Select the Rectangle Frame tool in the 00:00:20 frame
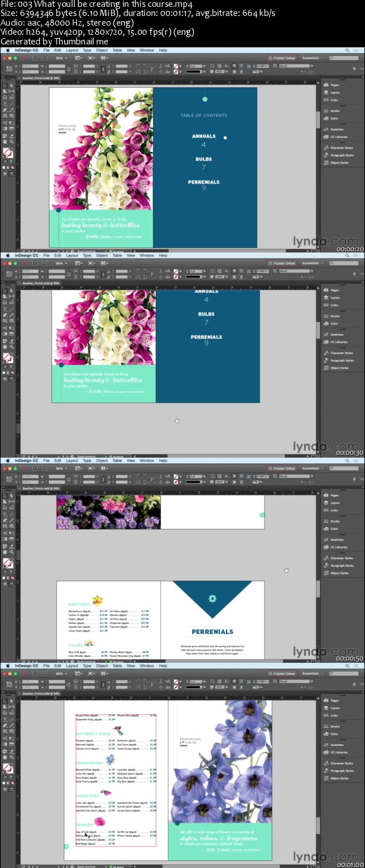 point(5,116)
